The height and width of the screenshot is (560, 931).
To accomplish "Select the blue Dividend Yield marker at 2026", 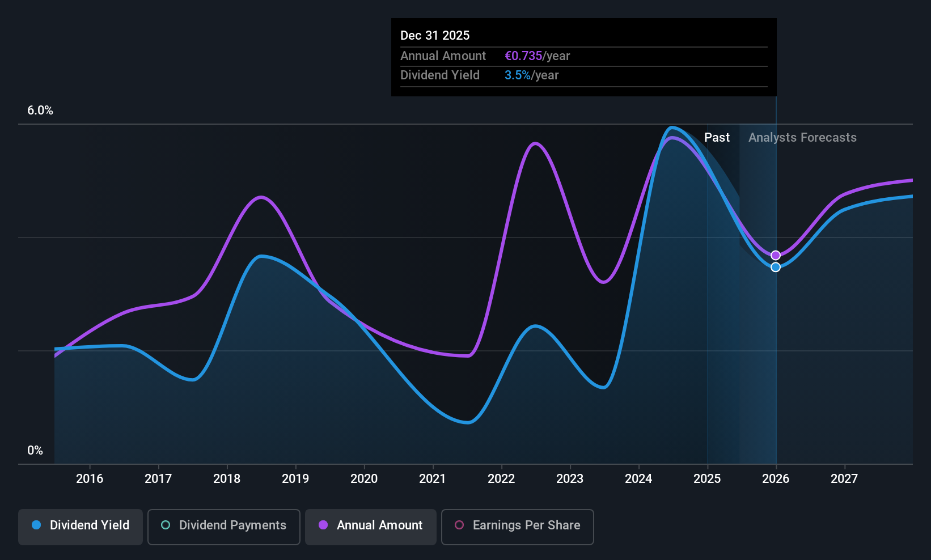I will 776,267.
